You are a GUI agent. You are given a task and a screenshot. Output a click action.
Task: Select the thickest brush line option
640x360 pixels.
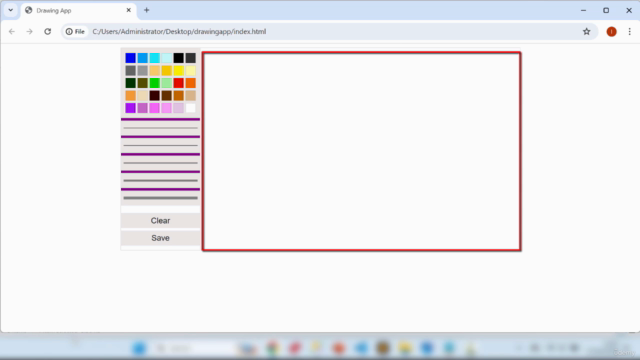[160, 198]
